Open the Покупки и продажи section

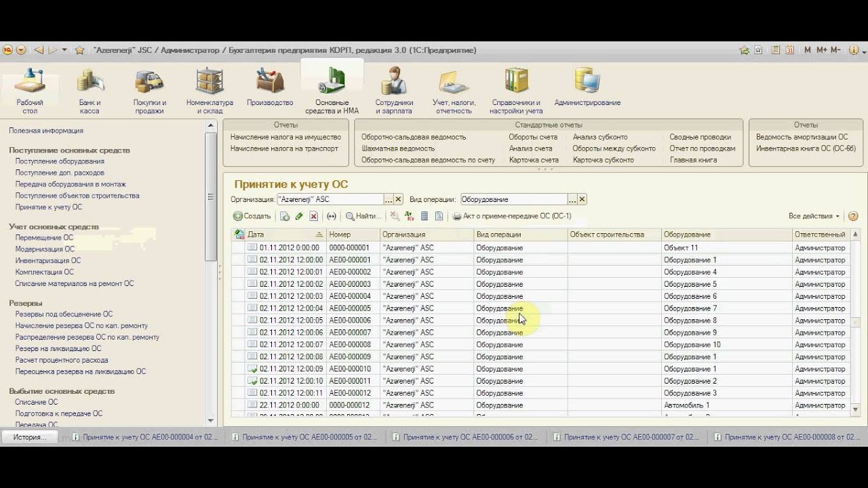coord(149,91)
